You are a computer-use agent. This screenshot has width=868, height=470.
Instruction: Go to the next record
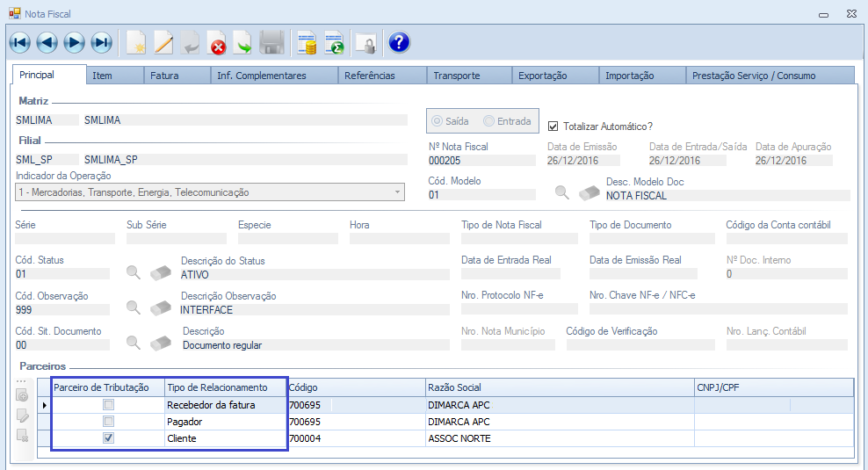click(74, 42)
